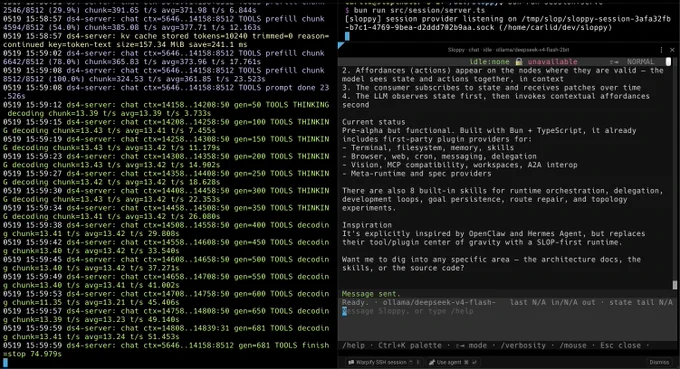
Task: Click the Esc close hint
Action: (620, 345)
